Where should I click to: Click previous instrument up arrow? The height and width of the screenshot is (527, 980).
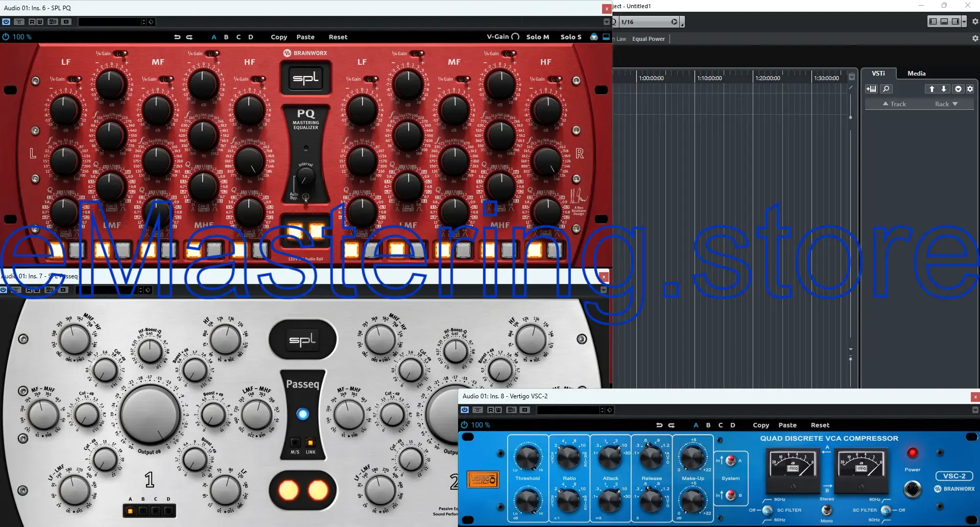pyautogui.click(x=931, y=89)
